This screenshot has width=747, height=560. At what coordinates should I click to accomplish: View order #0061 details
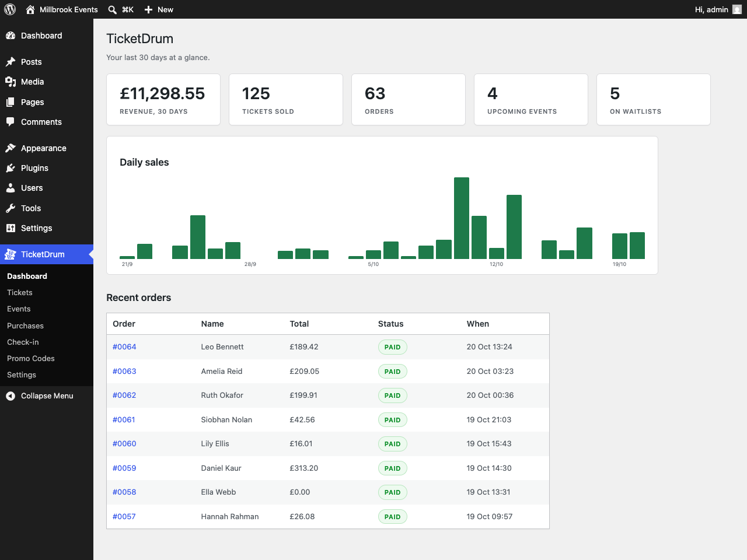[x=124, y=420]
